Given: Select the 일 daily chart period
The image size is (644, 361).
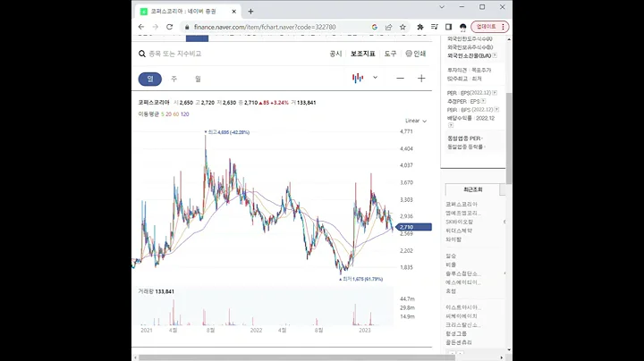Looking at the screenshot, I should 150,79.
